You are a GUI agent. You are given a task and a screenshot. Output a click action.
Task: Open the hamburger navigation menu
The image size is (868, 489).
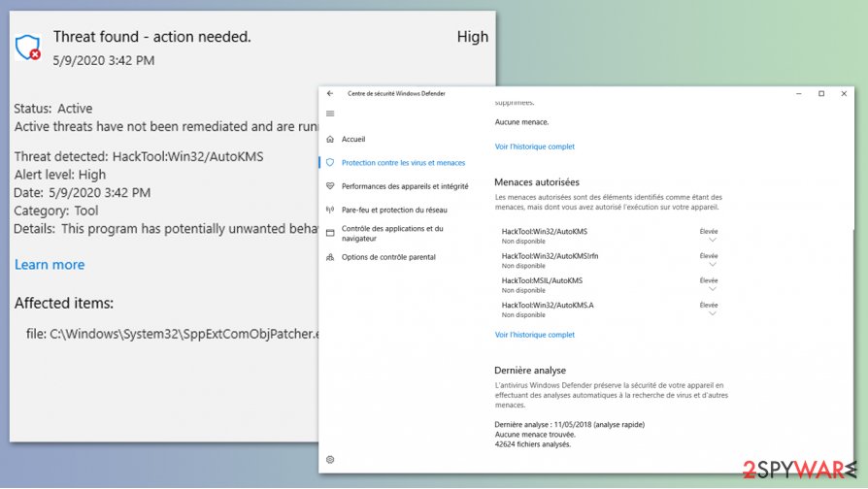pos(330,114)
